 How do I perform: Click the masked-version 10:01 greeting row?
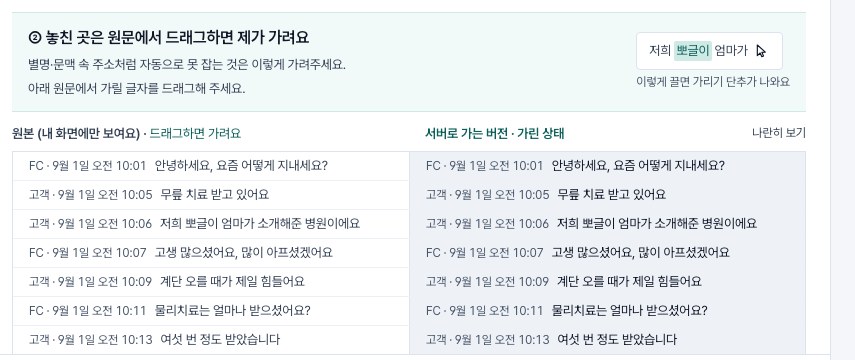click(x=607, y=166)
